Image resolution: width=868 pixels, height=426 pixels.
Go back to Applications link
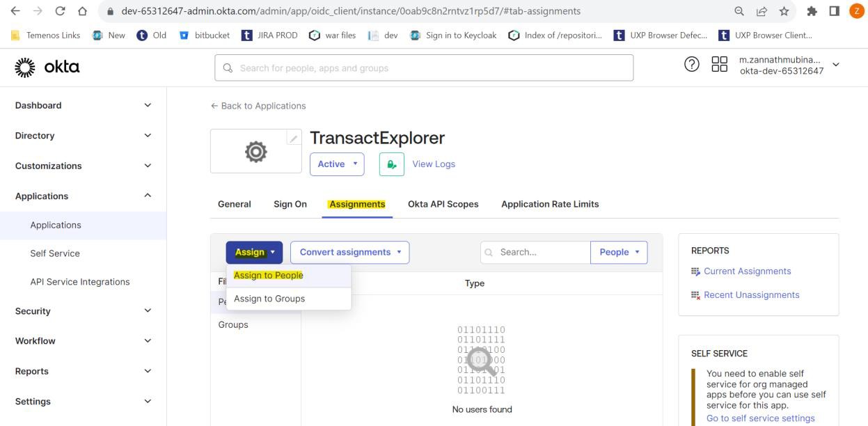[258, 106]
